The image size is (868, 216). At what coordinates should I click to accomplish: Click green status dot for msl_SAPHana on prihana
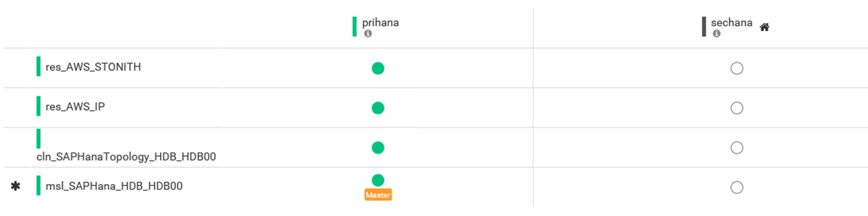[x=378, y=180]
